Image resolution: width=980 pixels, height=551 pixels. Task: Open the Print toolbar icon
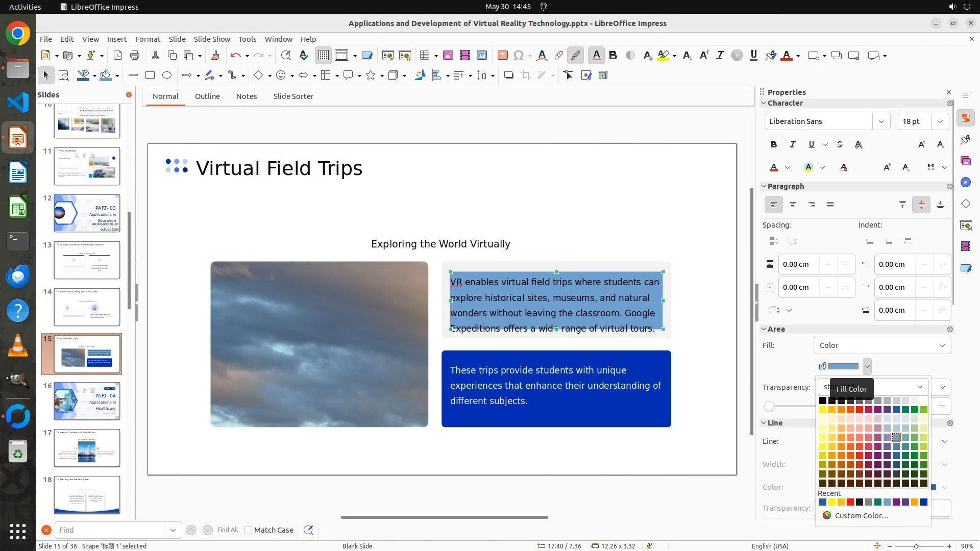(135, 56)
